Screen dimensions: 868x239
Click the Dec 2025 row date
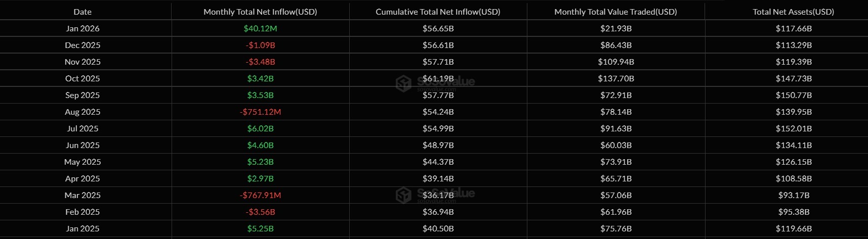pyautogui.click(x=82, y=45)
